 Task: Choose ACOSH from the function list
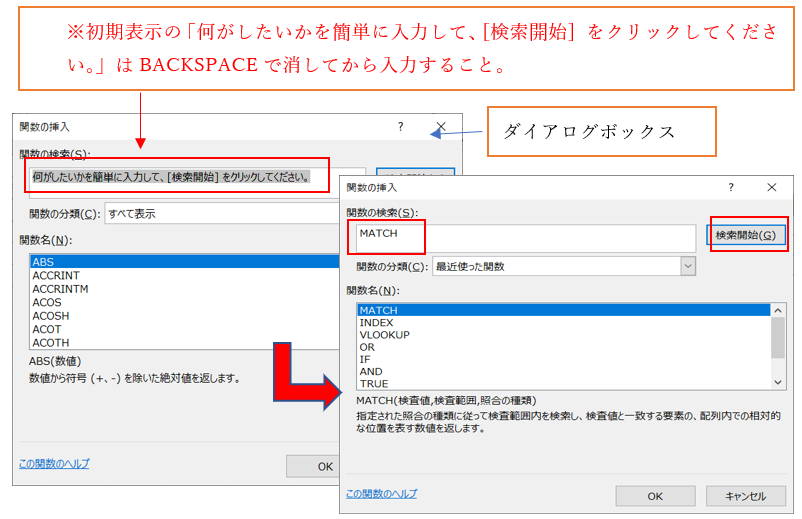coord(51,316)
